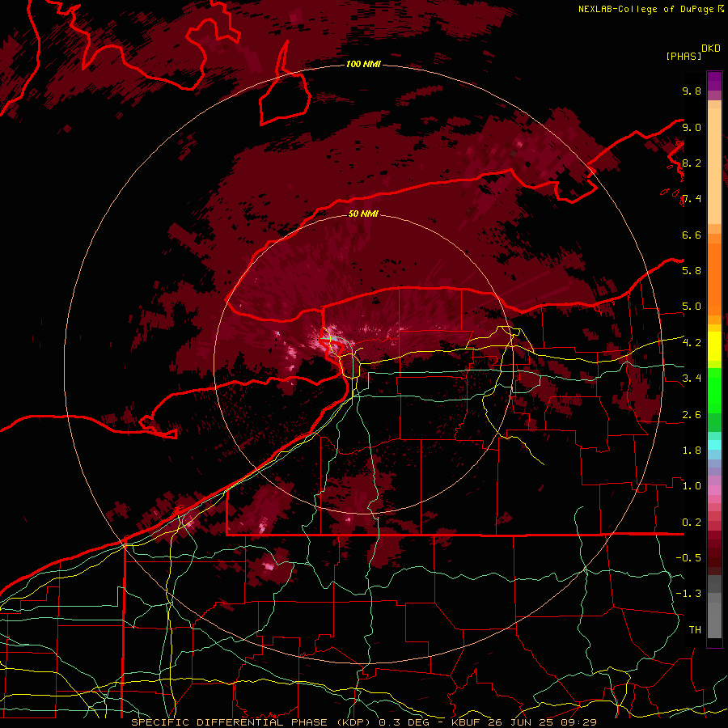Viewport: 728px width, 728px height.
Task: Click the -0.5 scale value
Action: tap(688, 558)
